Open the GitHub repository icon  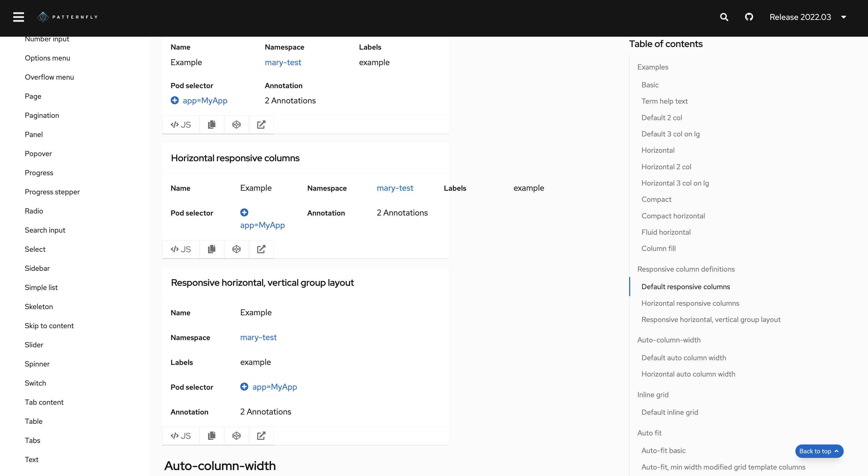749,17
